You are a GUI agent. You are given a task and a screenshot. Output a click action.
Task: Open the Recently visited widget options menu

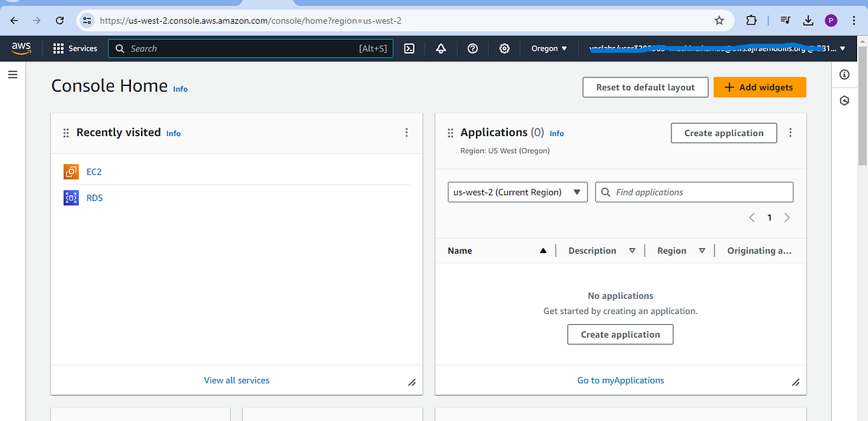tap(407, 132)
